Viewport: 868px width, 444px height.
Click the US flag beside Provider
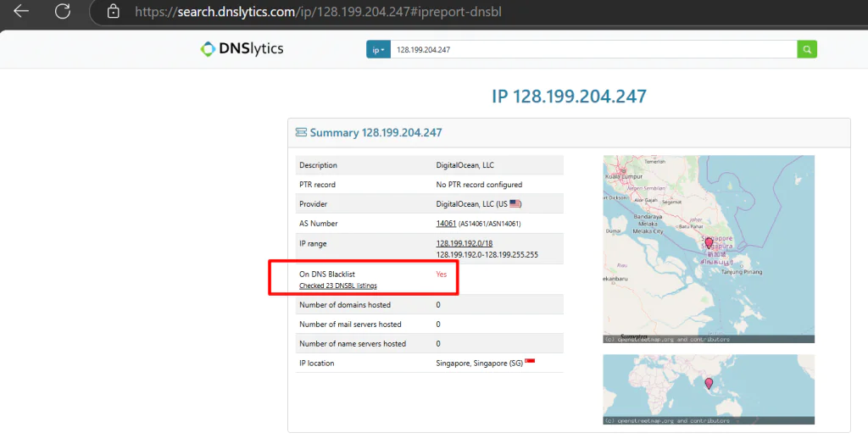pos(515,203)
